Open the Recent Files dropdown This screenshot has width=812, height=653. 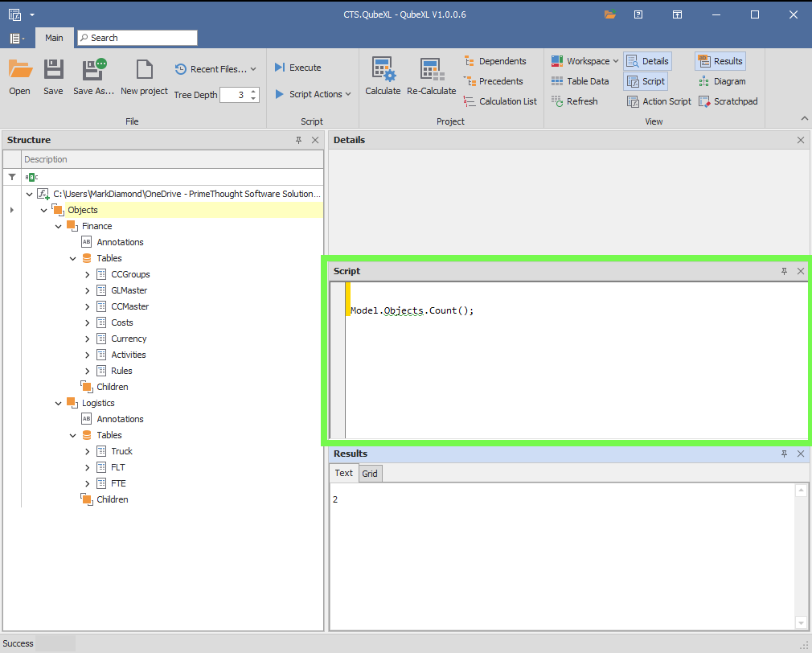tap(215, 69)
